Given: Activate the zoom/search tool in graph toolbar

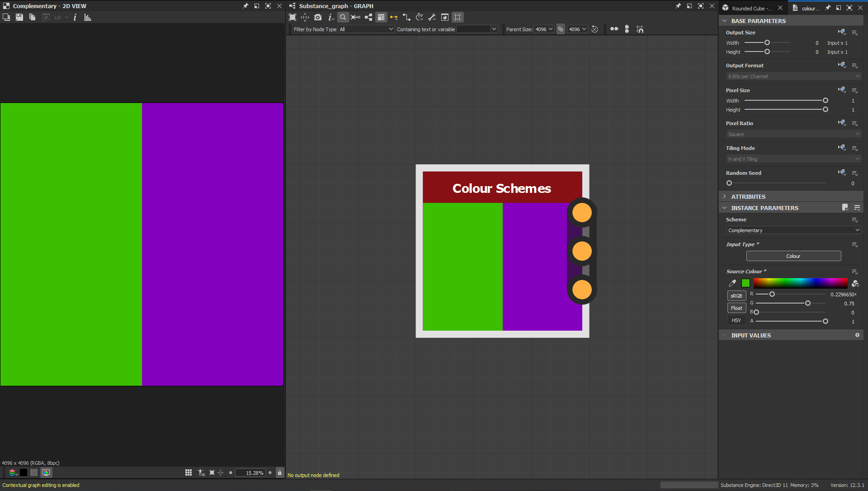Looking at the screenshot, I should [343, 17].
